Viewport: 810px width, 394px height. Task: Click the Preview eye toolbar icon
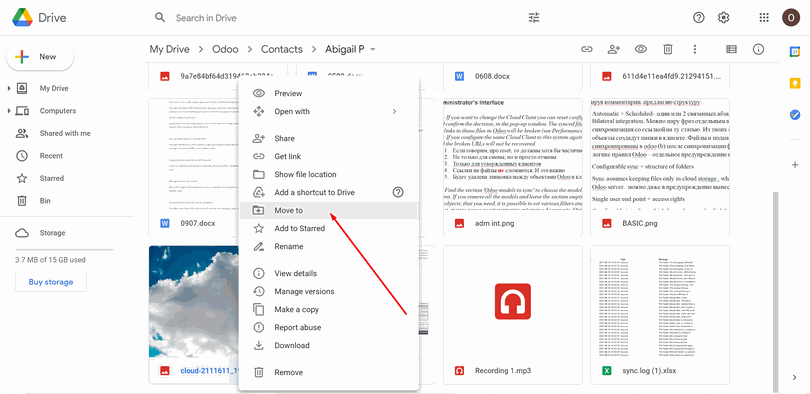click(x=641, y=49)
